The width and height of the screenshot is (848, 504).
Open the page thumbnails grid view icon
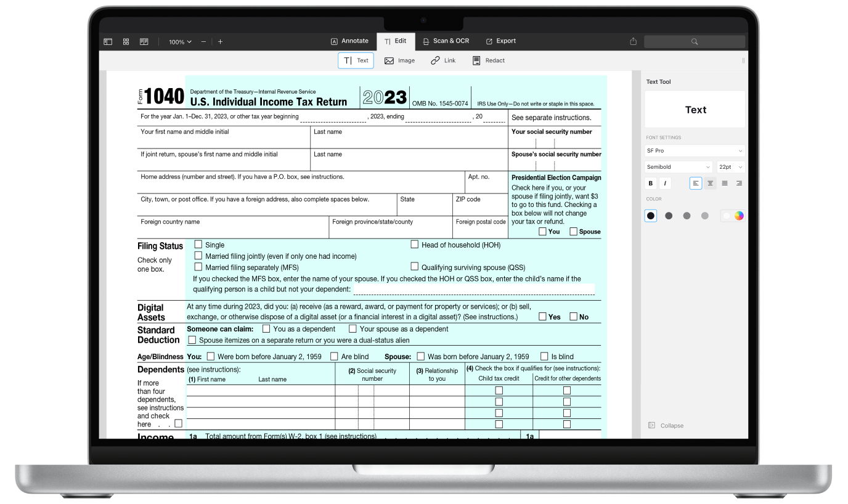pyautogui.click(x=126, y=41)
